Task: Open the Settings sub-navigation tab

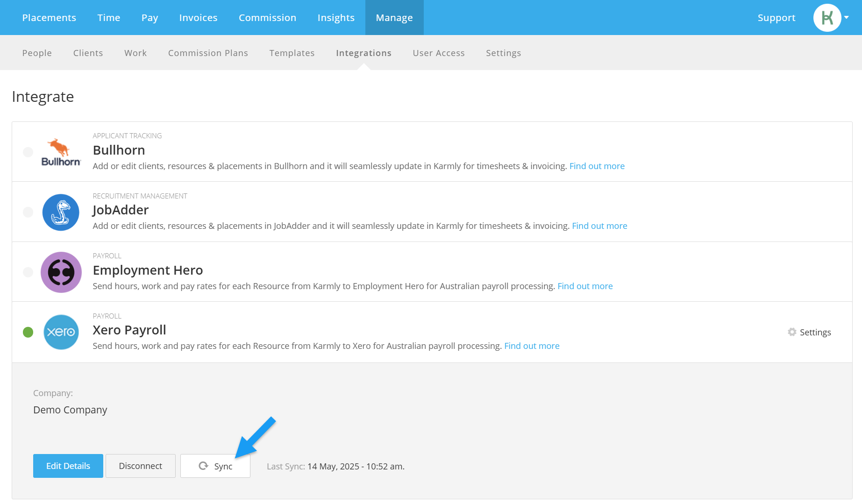Action: click(x=503, y=53)
